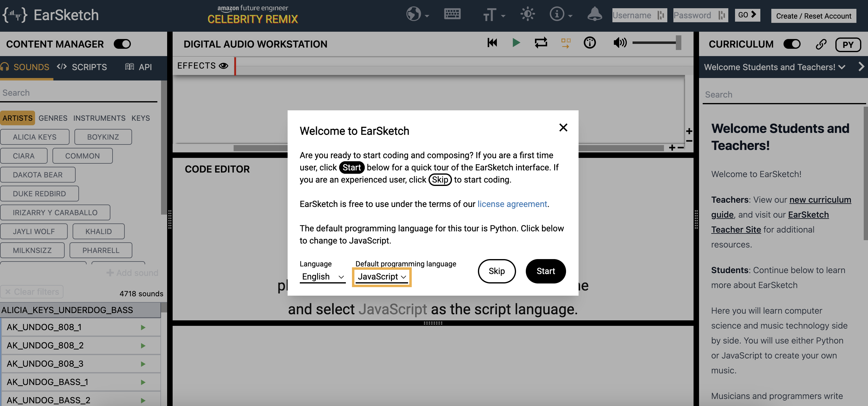
Task: Toggle Curriculum panel switch
Action: 791,44
